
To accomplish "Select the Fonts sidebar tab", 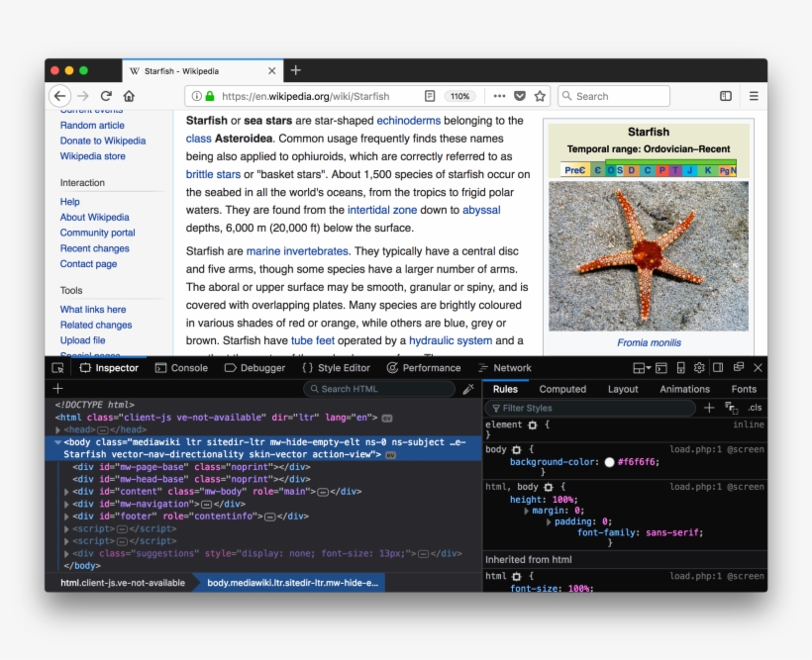I will [744, 389].
